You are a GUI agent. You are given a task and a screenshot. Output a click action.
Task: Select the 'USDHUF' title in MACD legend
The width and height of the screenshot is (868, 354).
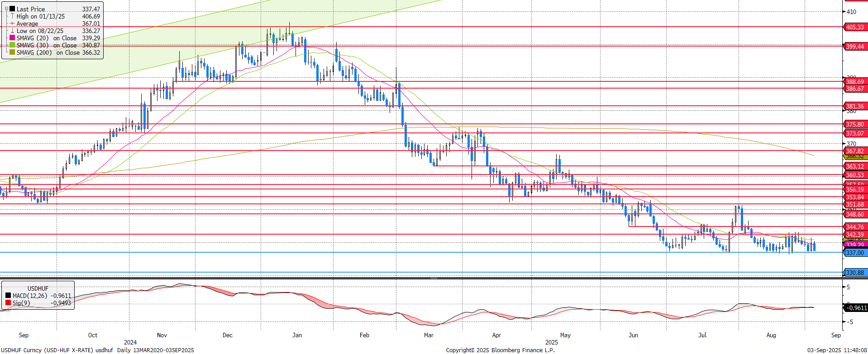click(38, 288)
